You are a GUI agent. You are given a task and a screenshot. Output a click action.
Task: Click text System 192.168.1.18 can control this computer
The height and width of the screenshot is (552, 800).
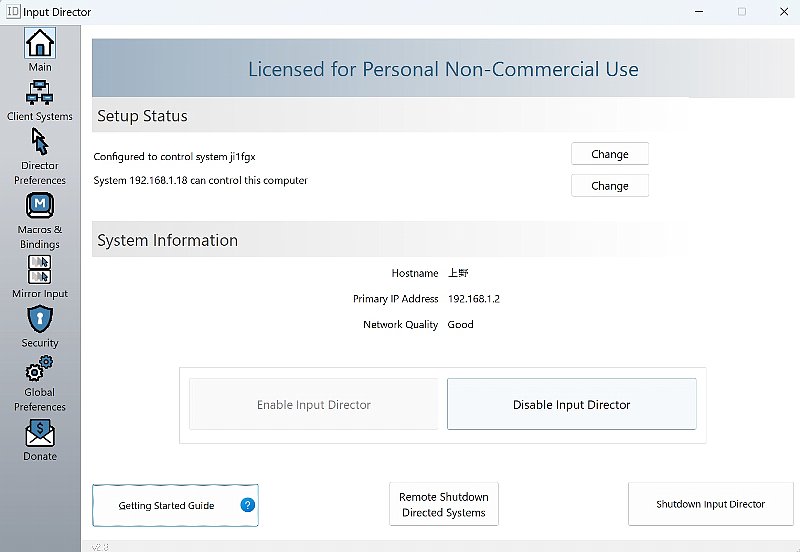[201, 181]
